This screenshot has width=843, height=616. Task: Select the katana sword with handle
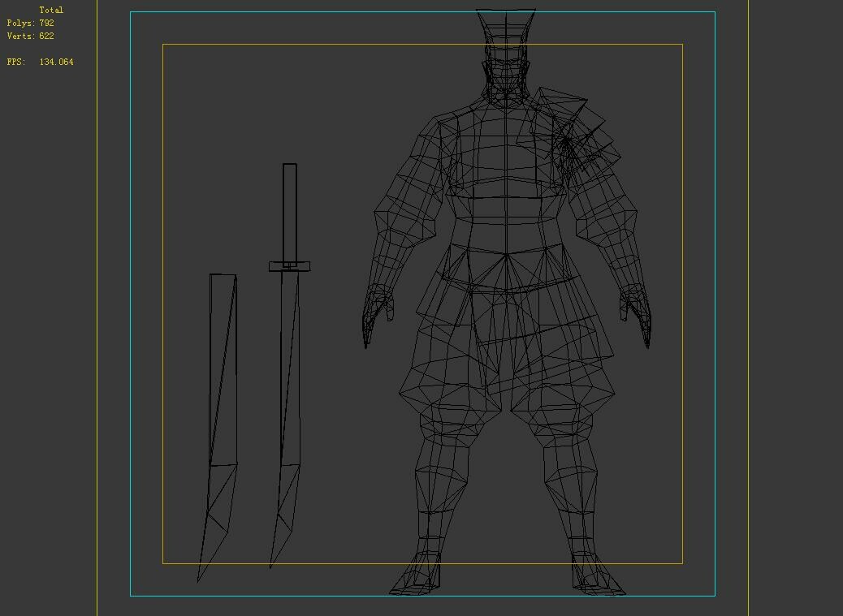click(x=290, y=365)
